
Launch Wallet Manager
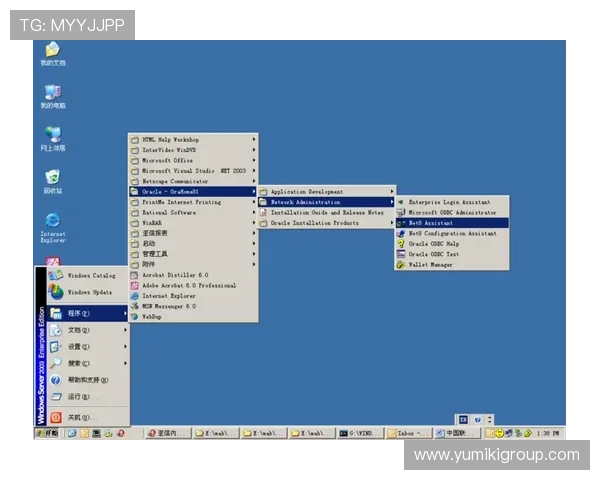452,264
